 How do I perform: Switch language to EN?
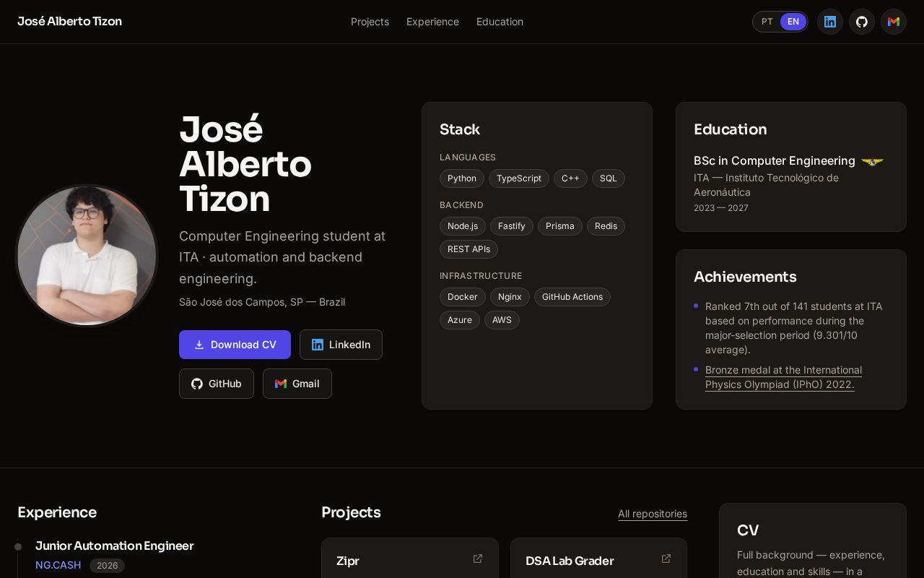pos(793,22)
